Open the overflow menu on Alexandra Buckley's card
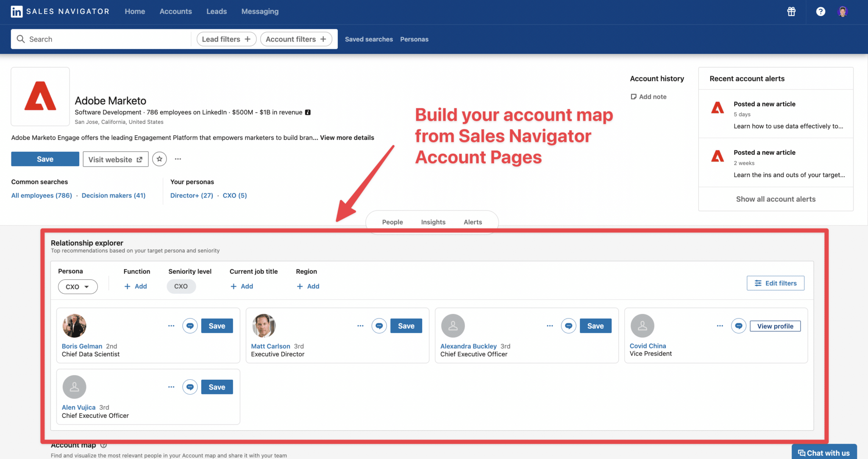This screenshot has width=868, height=459. coord(549,325)
